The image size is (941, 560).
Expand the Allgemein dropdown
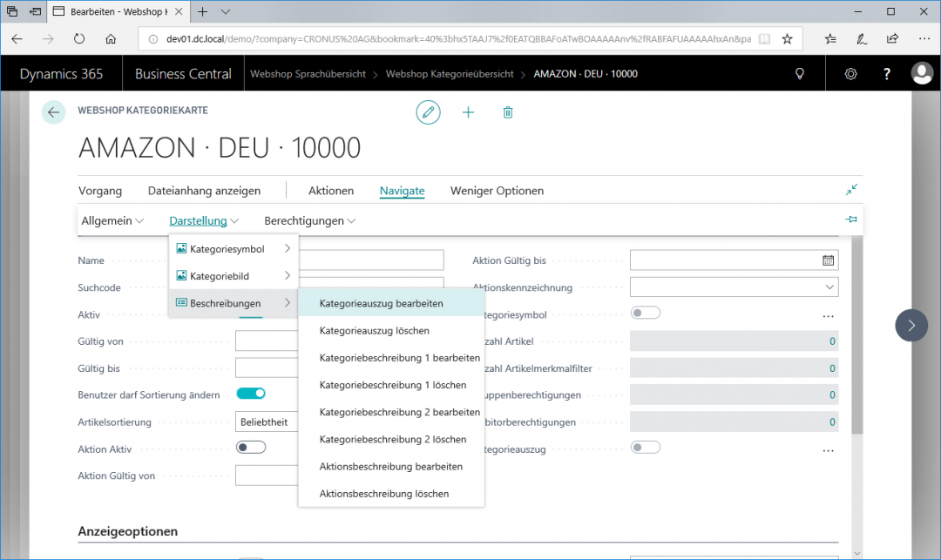tap(112, 220)
